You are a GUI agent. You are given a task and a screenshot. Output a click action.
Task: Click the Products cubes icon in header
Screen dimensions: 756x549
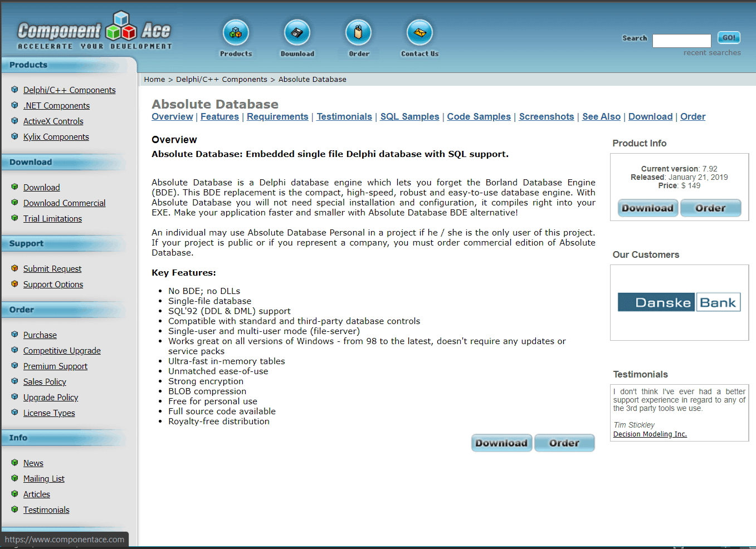click(x=236, y=33)
